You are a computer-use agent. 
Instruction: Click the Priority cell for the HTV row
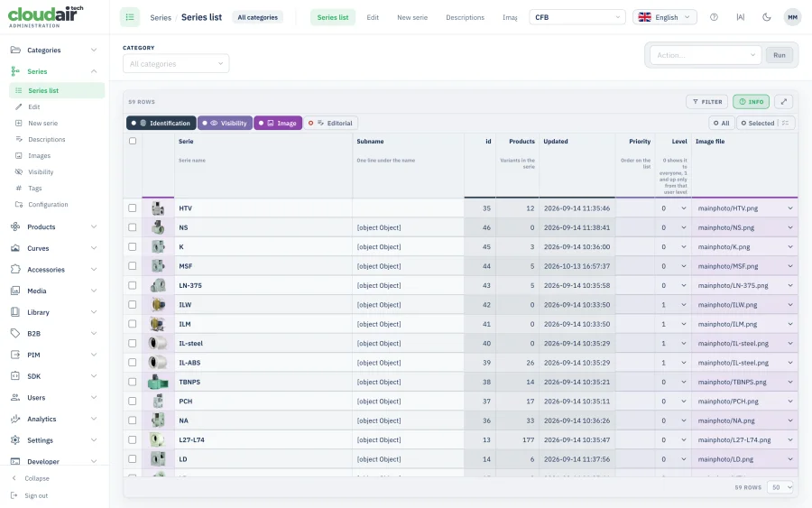pyautogui.click(x=635, y=208)
